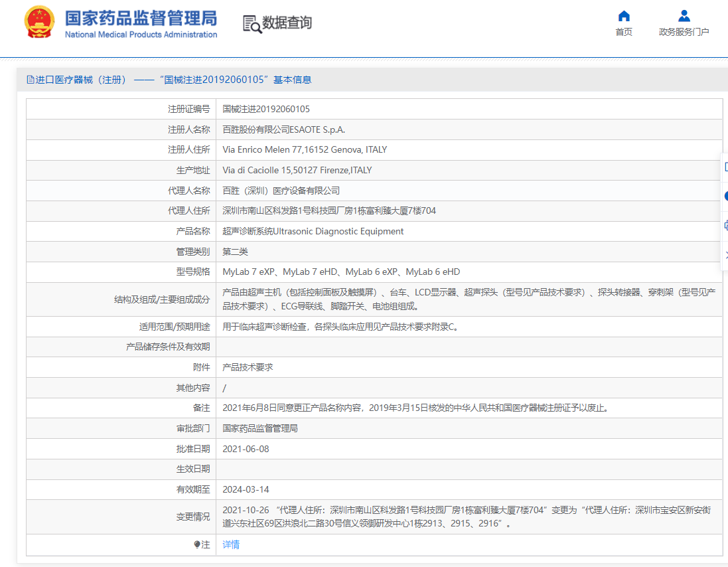Select Via di Caciolle 15,50127 Firenze address

[x=297, y=170]
